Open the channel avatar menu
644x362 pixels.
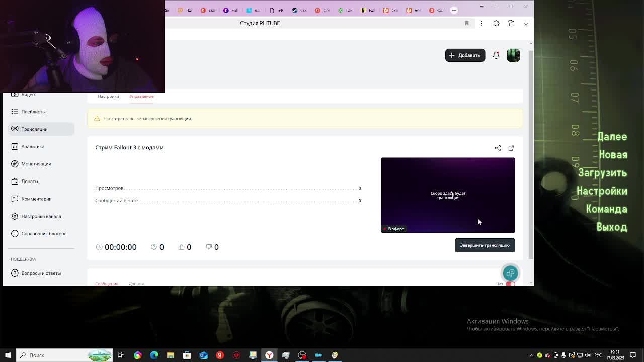click(513, 55)
